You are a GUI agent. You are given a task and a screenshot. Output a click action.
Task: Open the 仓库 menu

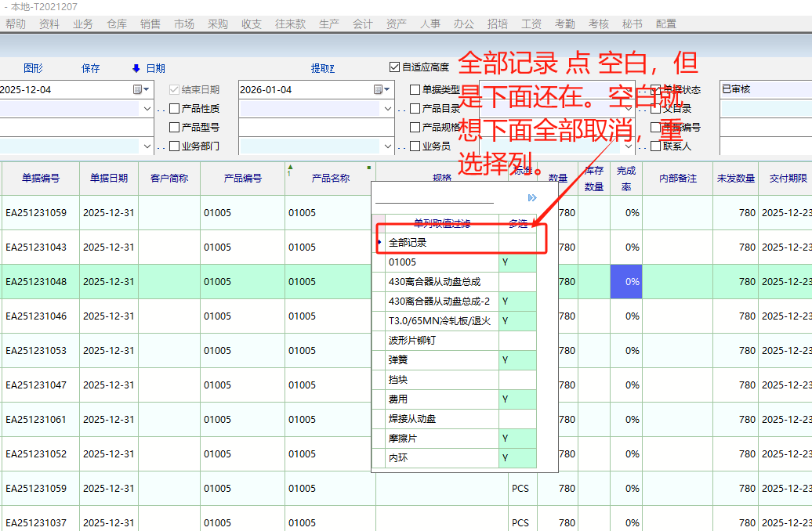coord(117,24)
